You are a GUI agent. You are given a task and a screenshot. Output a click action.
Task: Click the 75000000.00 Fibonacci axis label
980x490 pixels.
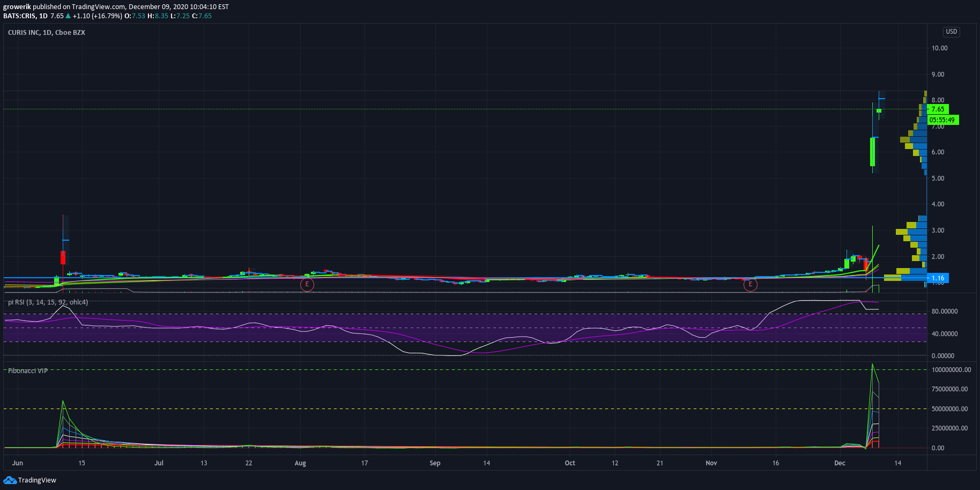(x=949, y=389)
